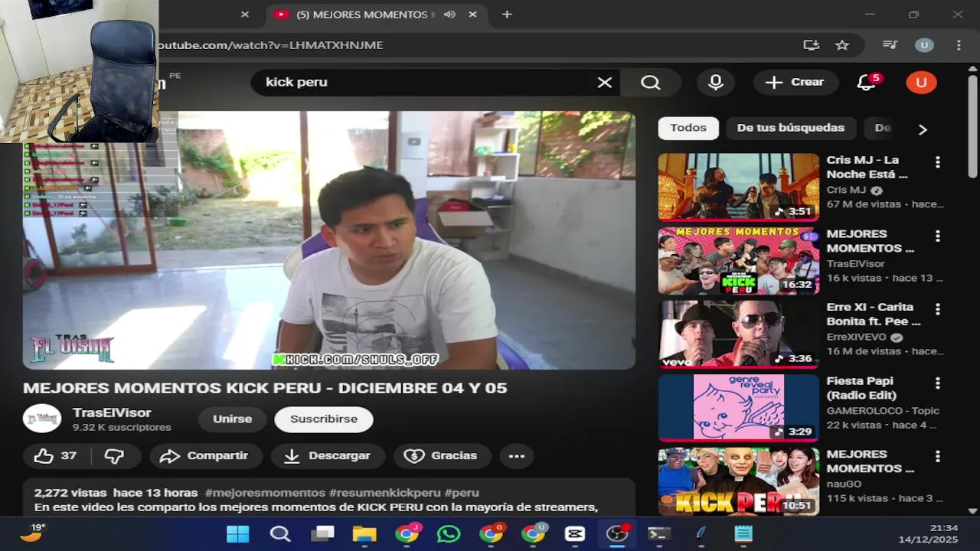Open the orange U account avatar
The image size is (980, 551).
click(x=921, y=82)
